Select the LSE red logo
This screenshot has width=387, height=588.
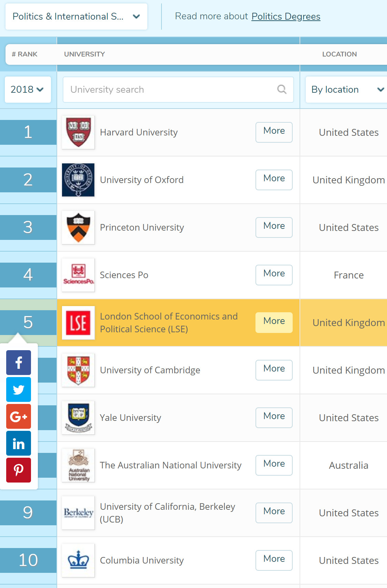(78, 323)
